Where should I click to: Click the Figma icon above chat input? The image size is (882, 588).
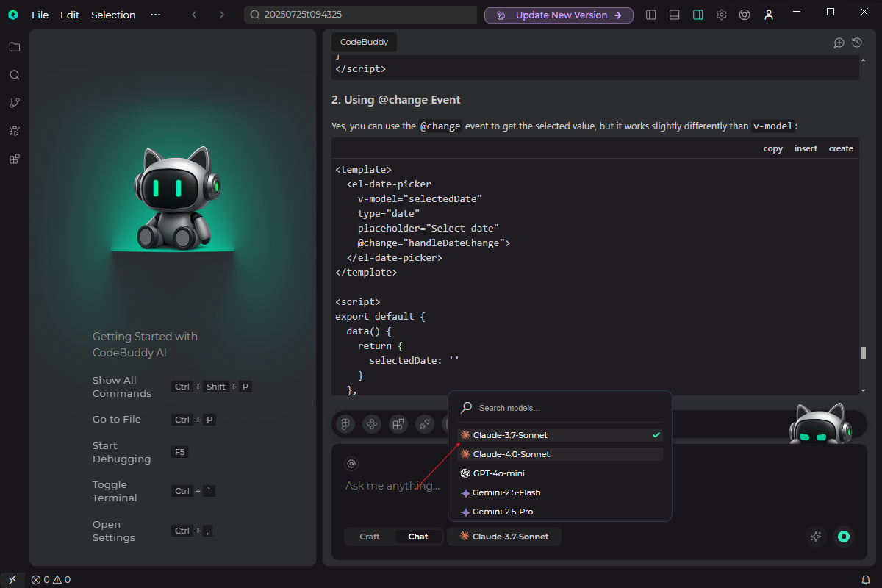click(345, 424)
